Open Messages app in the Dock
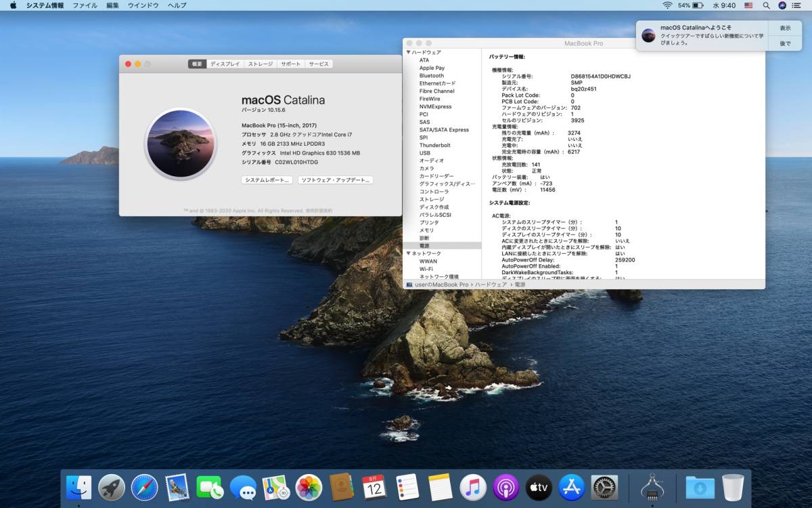 coord(243,487)
